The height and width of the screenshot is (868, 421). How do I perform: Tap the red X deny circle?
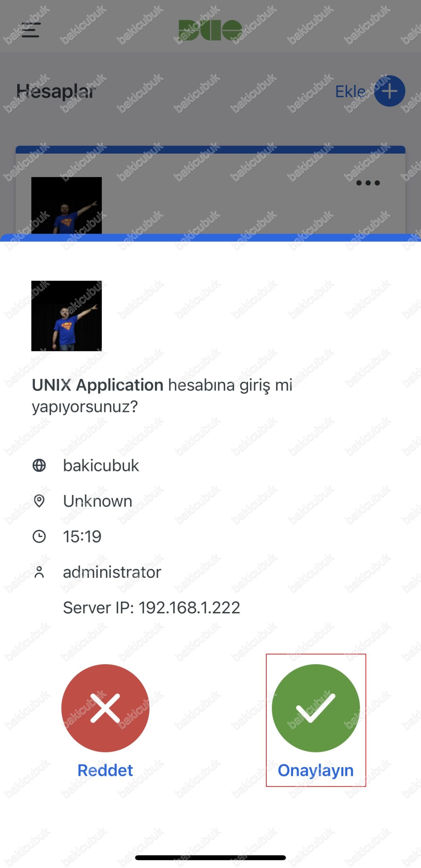pyautogui.click(x=105, y=708)
